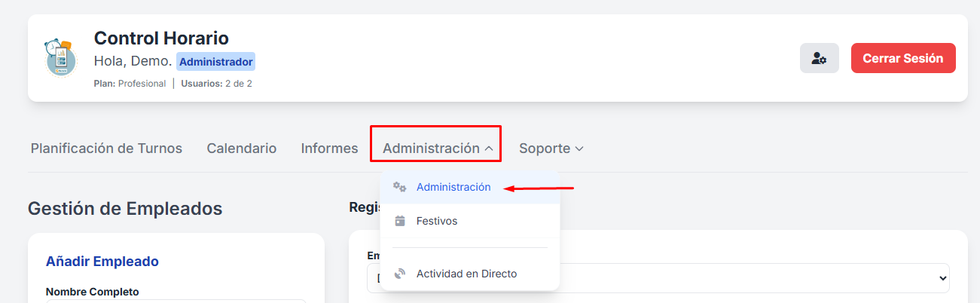Click the Plan: Profesional label

[x=130, y=84]
